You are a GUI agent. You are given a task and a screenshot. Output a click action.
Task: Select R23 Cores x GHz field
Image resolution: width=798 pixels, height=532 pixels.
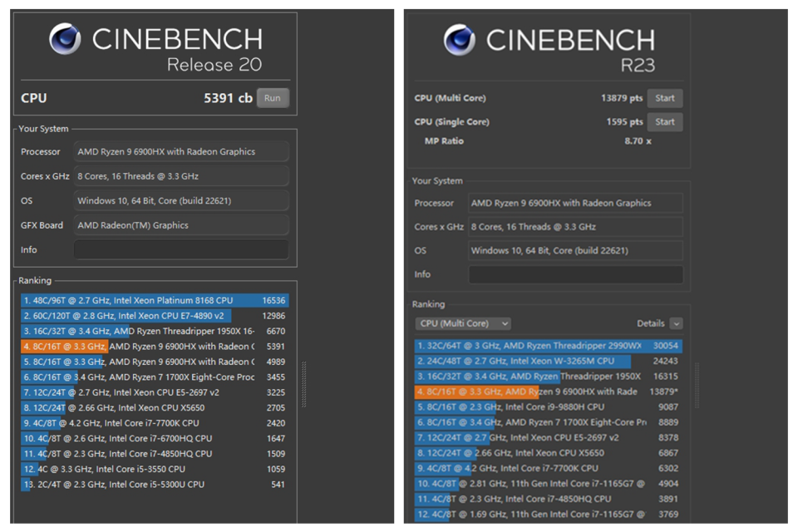click(575, 227)
